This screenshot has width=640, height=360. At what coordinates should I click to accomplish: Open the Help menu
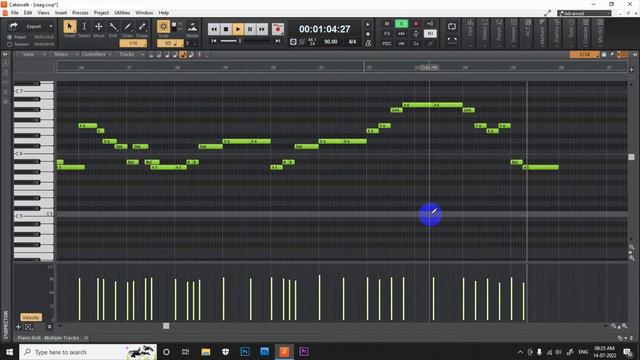pyautogui.click(x=164, y=13)
